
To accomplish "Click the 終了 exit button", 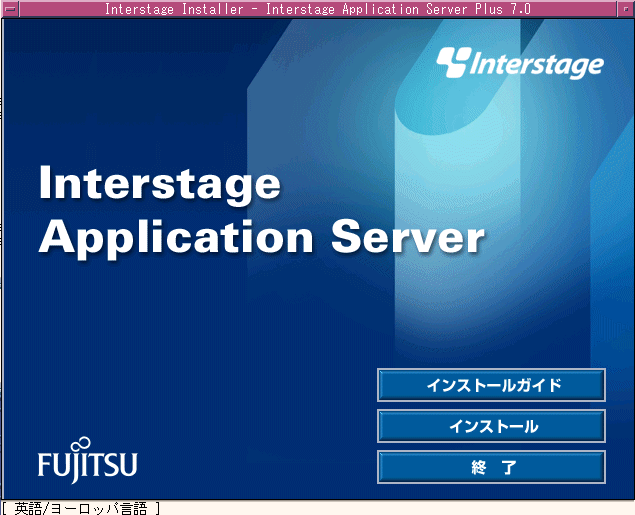I will (491, 467).
